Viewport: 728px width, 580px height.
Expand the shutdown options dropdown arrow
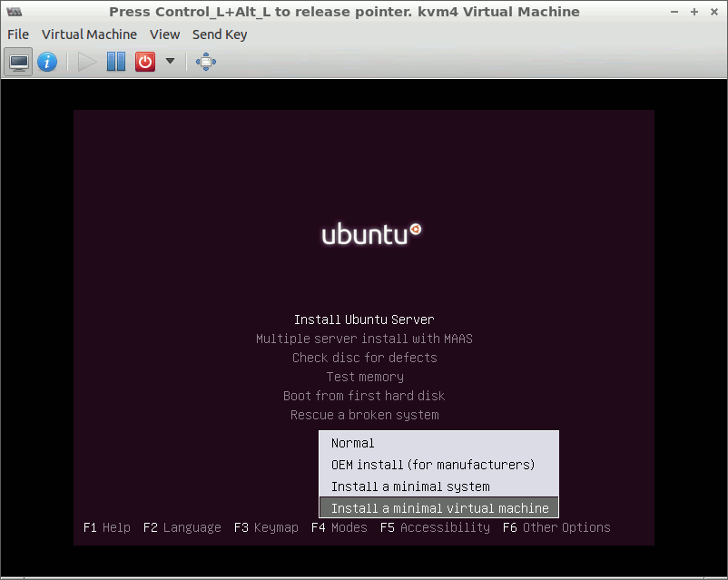pyautogui.click(x=170, y=62)
